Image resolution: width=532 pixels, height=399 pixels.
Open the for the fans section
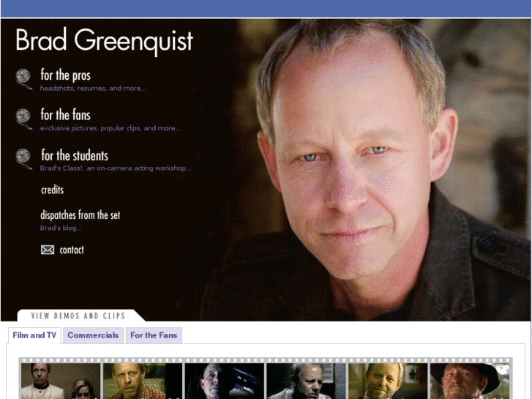point(65,115)
